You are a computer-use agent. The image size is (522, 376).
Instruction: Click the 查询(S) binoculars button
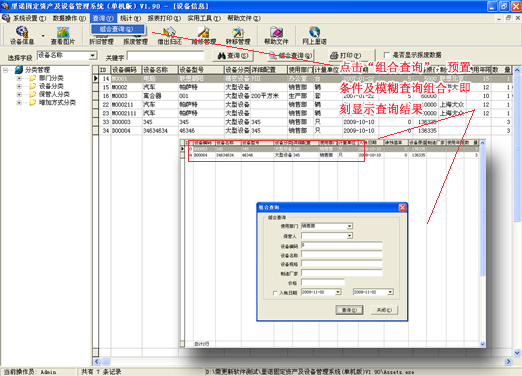(x=233, y=55)
